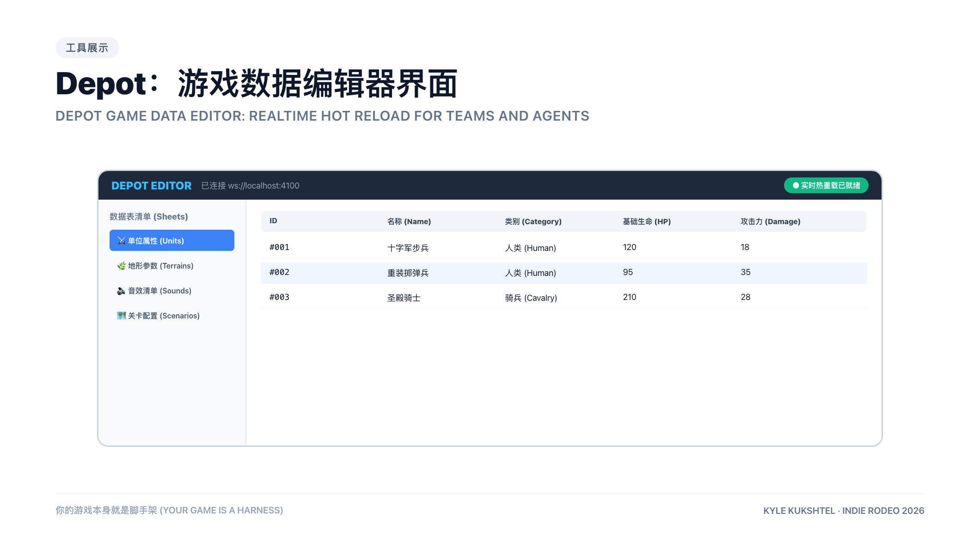980x549 pixels.
Task: Click the 名称 (Name) column header
Action: coord(409,221)
